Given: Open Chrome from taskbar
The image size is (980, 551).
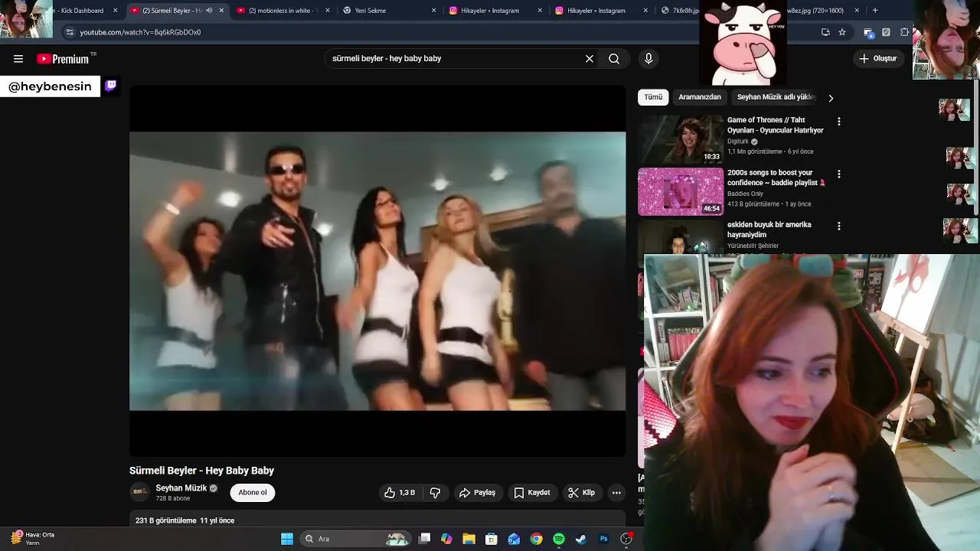Looking at the screenshot, I should pyautogui.click(x=537, y=539).
